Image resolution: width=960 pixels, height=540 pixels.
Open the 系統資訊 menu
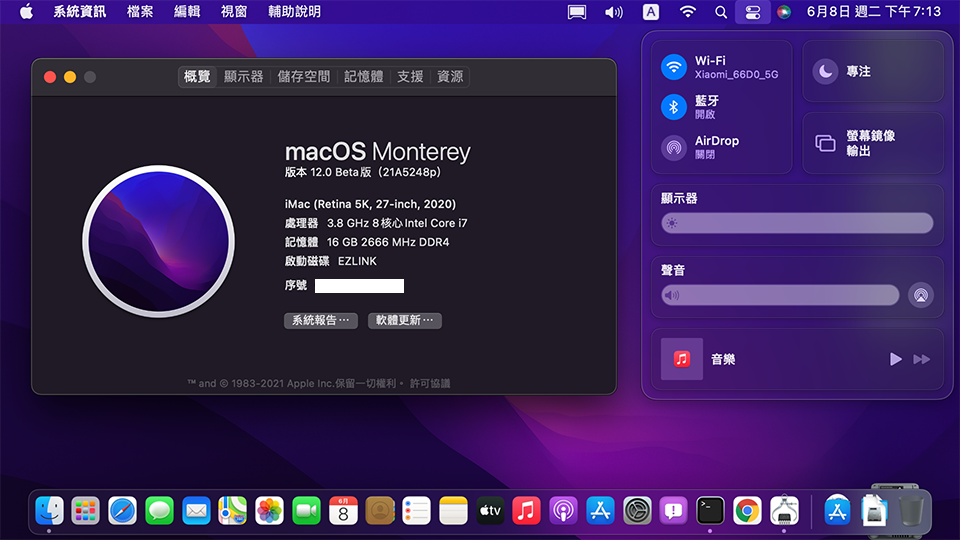click(x=80, y=12)
